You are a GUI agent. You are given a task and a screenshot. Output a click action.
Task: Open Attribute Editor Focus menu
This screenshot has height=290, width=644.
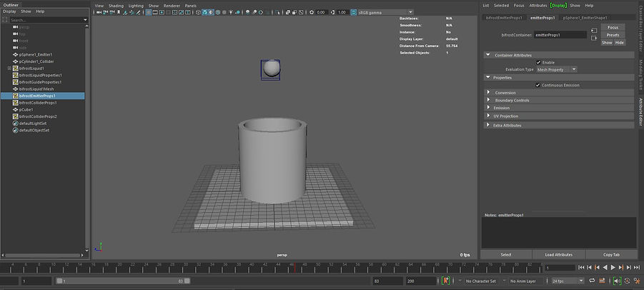[519, 6]
